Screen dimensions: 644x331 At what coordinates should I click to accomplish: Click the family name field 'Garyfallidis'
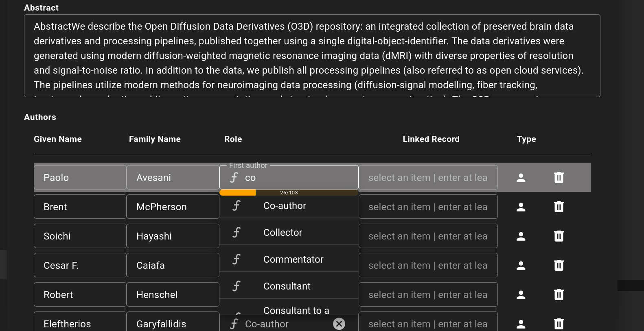coord(173,322)
